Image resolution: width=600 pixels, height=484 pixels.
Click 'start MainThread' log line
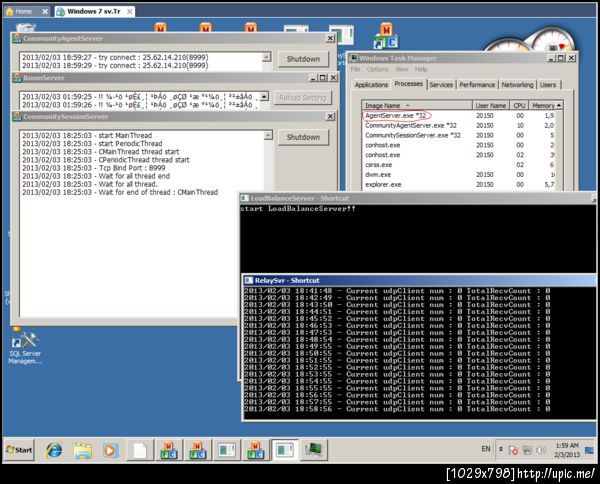click(x=87, y=135)
